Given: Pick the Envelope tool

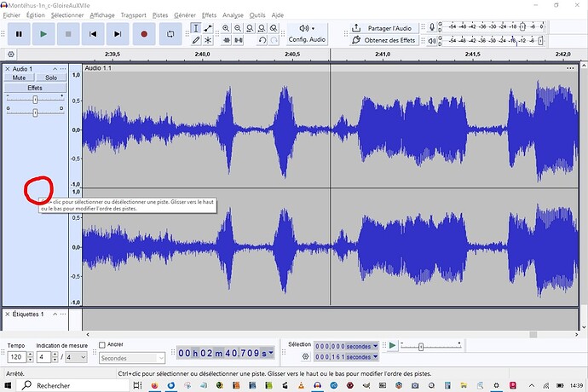Looking at the screenshot, I should click(208, 28).
